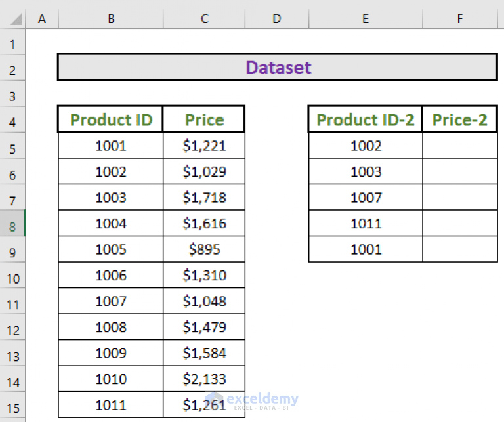The image size is (504, 422).
Task: Select column B header
Action: [111, 18]
